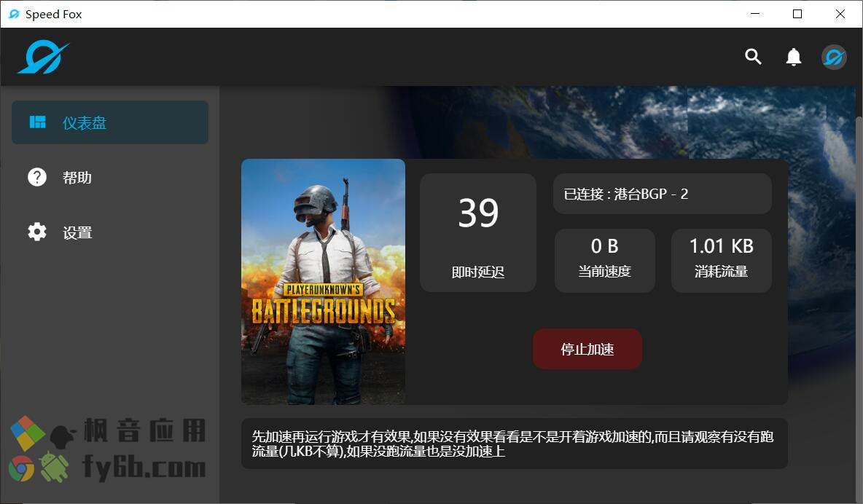The width and height of the screenshot is (863, 504).
Task: Open the user avatar at top right
Action: (834, 57)
